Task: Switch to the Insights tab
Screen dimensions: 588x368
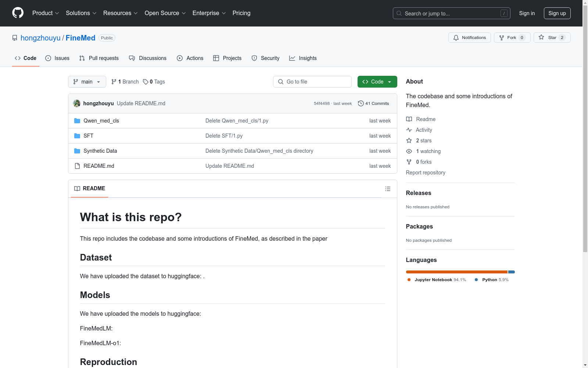Action: tap(303, 58)
